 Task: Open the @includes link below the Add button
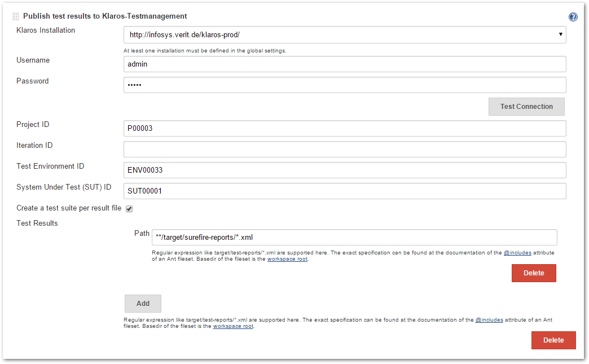click(489, 320)
